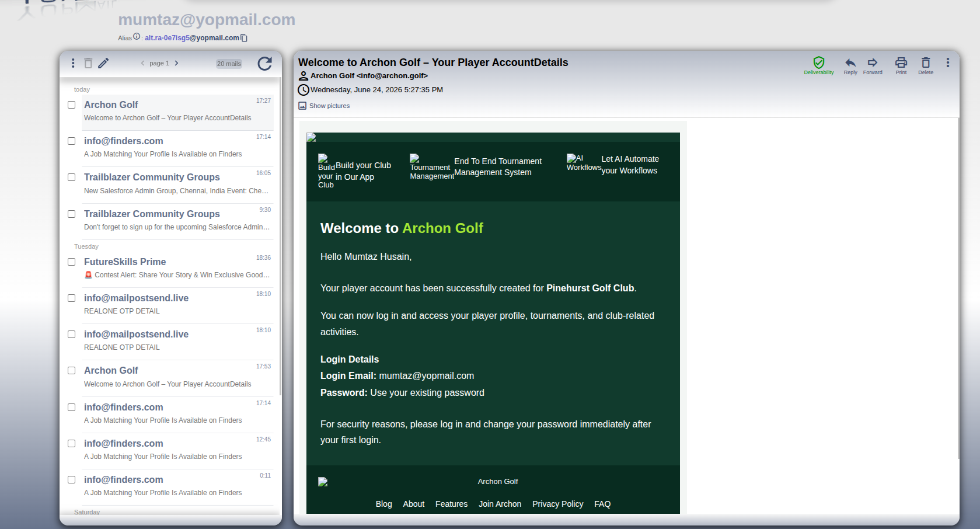
Task: Print the open email
Action: (901, 65)
